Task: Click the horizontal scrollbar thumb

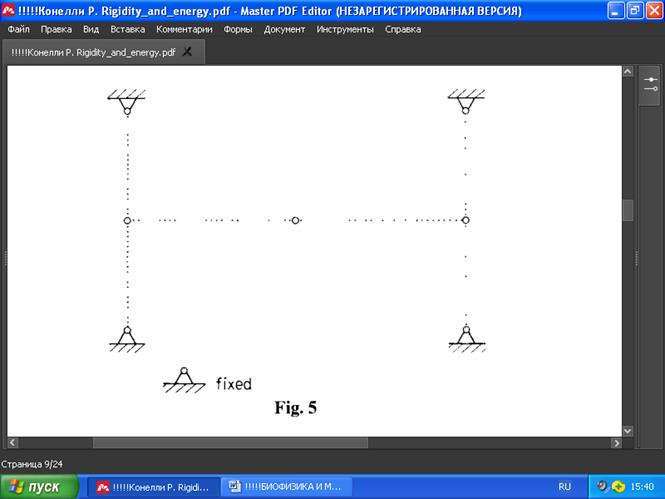Action: pos(230,443)
